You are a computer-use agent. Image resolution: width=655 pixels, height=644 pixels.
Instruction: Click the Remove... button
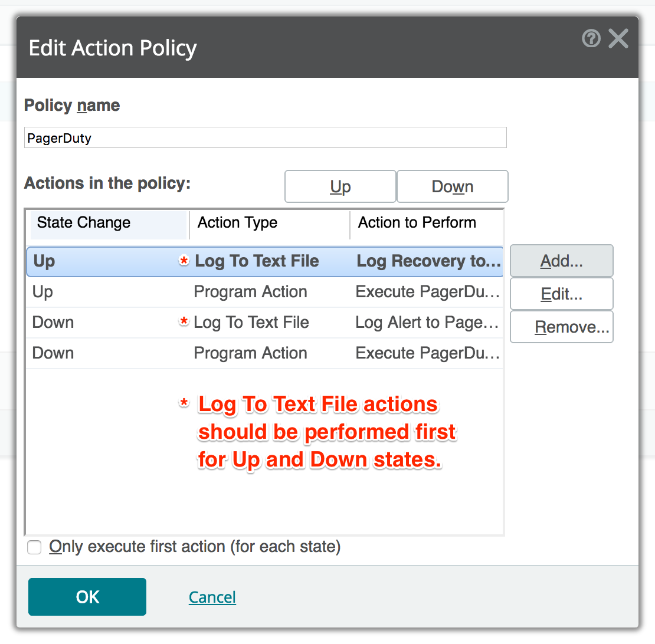click(x=561, y=327)
